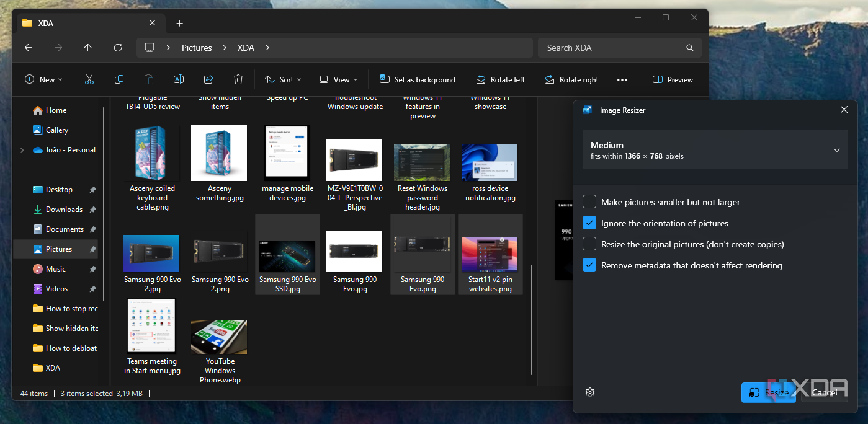
Task: Close the XDA tab
Action: pyautogui.click(x=153, y=23)
